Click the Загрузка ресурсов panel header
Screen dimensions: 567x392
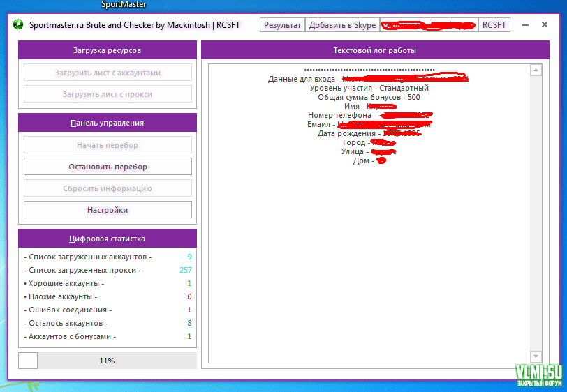pyautogui.click(x=108, y=50)
